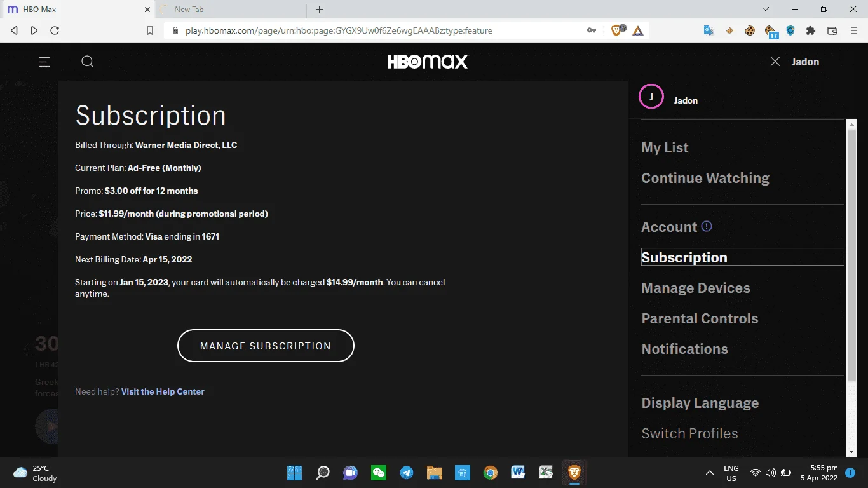Viewport: 868px width, 488px height.
Task: Click the Manage Subscription button
Action: click(x=266, y=346)
